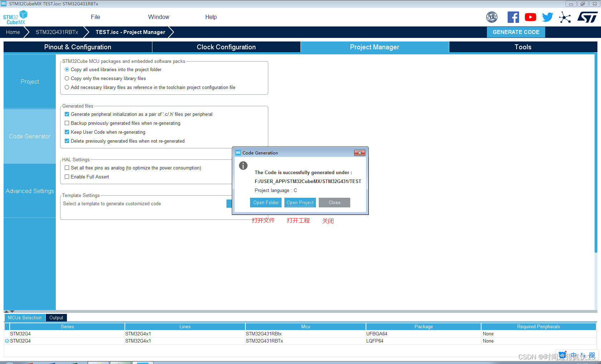Open the Facebook icon link
Viewport: 601px width, 364px height.
coord(513,17)
